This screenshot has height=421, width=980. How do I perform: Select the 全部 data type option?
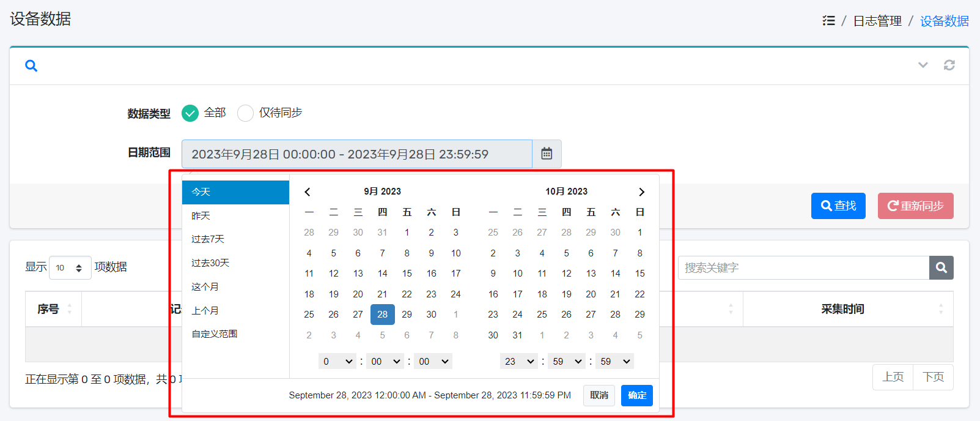click(190, 113)
